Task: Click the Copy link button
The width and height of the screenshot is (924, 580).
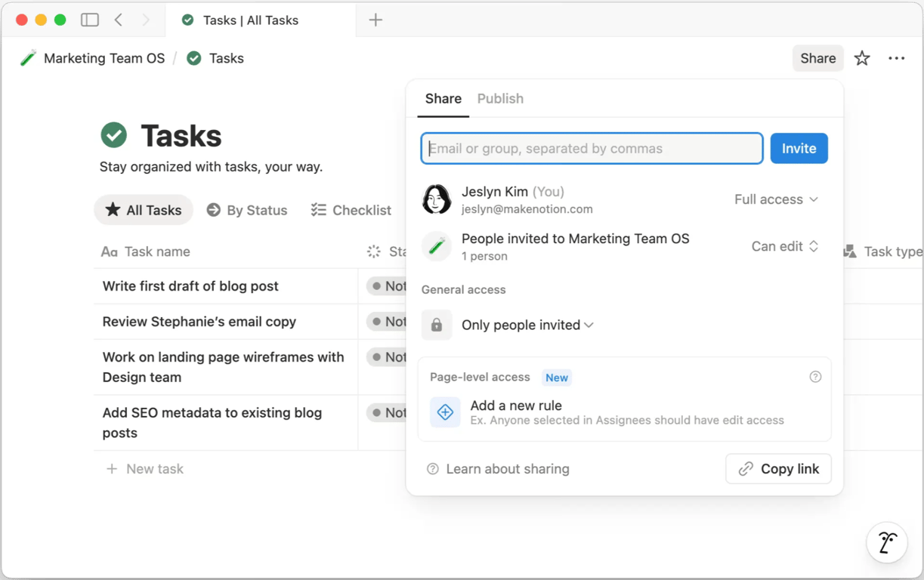Action: 778,469
